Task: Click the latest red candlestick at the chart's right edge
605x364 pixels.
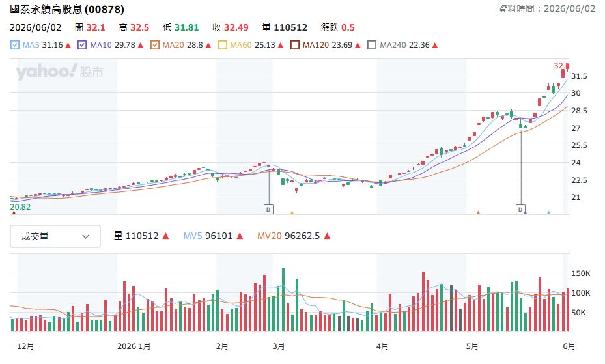Action: pyautogui.click(x=568, y=66)
